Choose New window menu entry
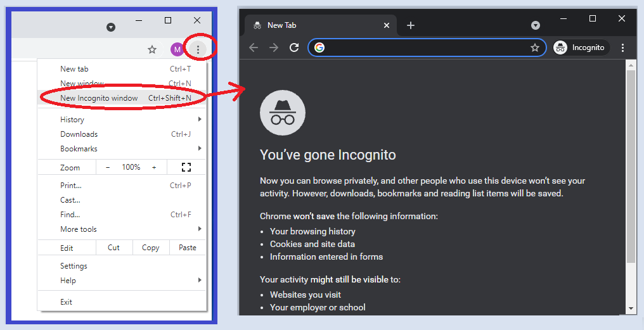Viewport: 644px width, 330px height. tap(122, 84)
